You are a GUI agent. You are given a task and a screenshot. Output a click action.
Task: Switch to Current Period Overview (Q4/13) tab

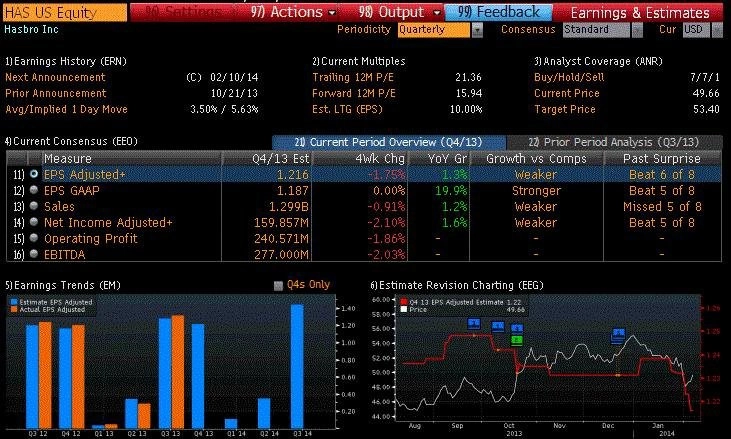tap(389, 142)
